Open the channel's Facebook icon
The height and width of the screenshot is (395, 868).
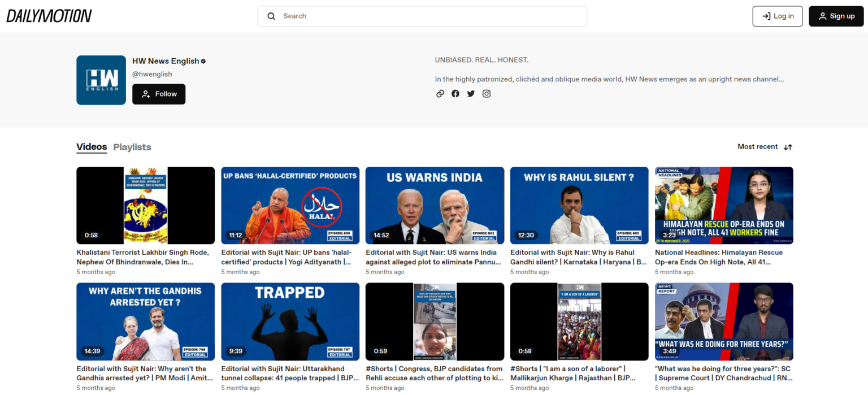tap(455, 94)
